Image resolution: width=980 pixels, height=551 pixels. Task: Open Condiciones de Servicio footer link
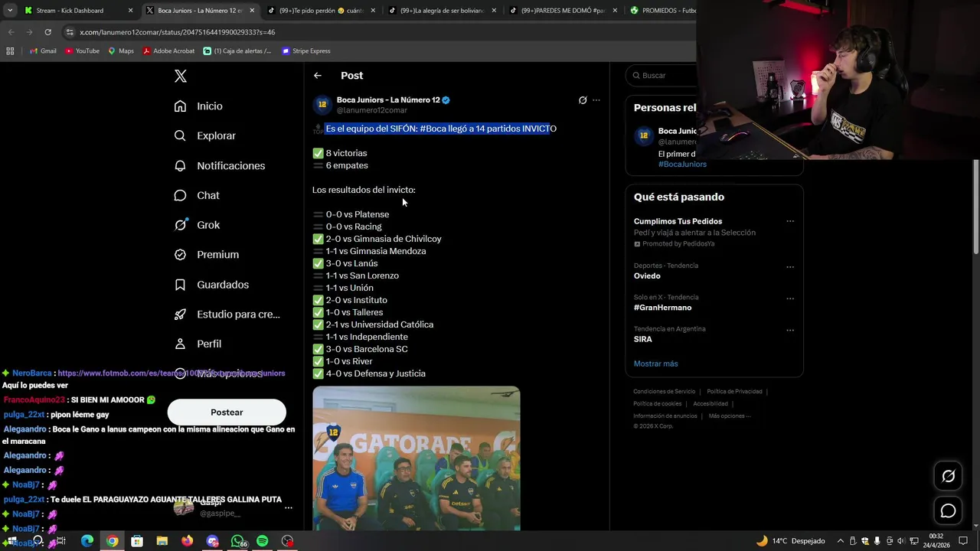[665, 392]
